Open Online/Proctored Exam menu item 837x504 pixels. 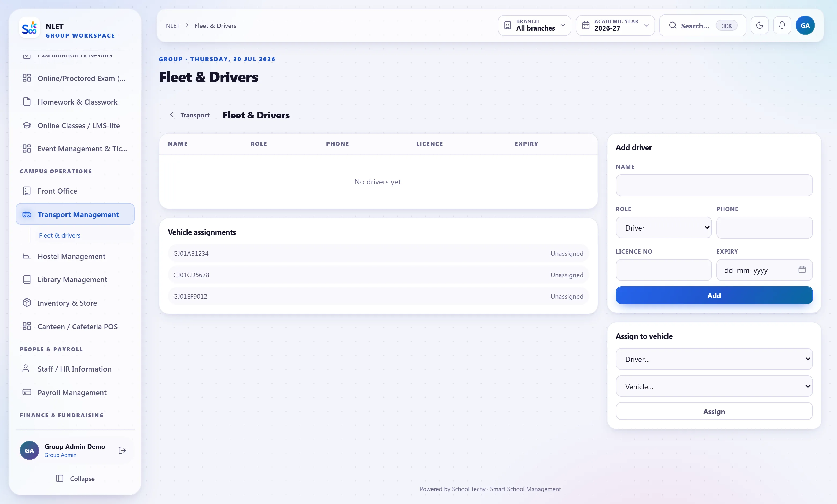point(75,78)
